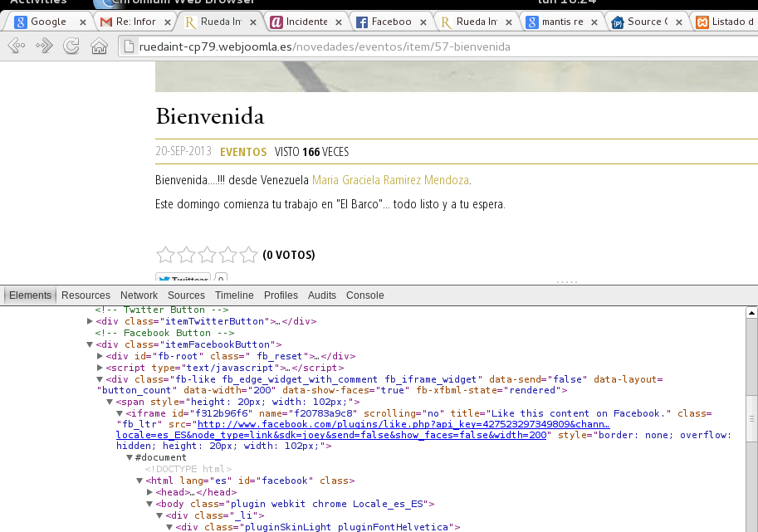Open the Maria Graciela Ramirez Mendoza link
The image size is (758, 532).
pos(390,180)
